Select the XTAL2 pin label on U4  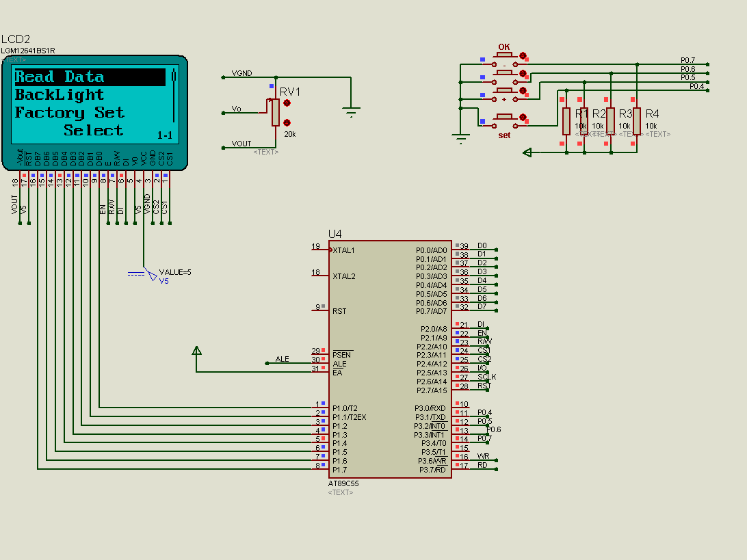click(x=344, y=276)
